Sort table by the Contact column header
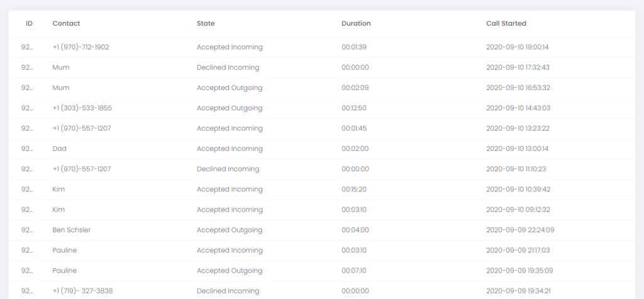644x299 pixels. click(66, 23)
